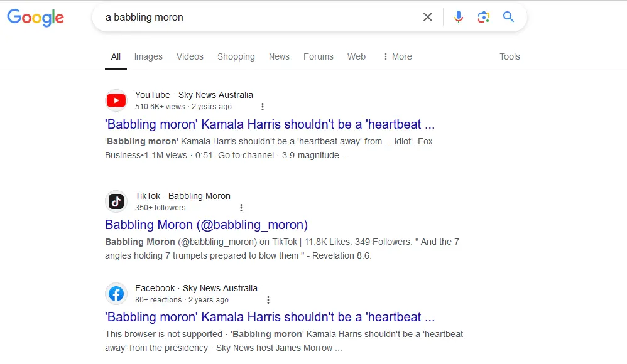Viewport: 627px width, 364px height.
Task: Expand the More search filters menu
Action: pyautogui.click(x=397, y=56)
